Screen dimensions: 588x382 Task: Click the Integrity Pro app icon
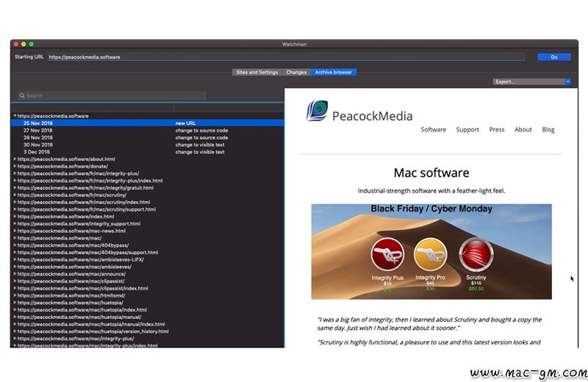[430, 254]
